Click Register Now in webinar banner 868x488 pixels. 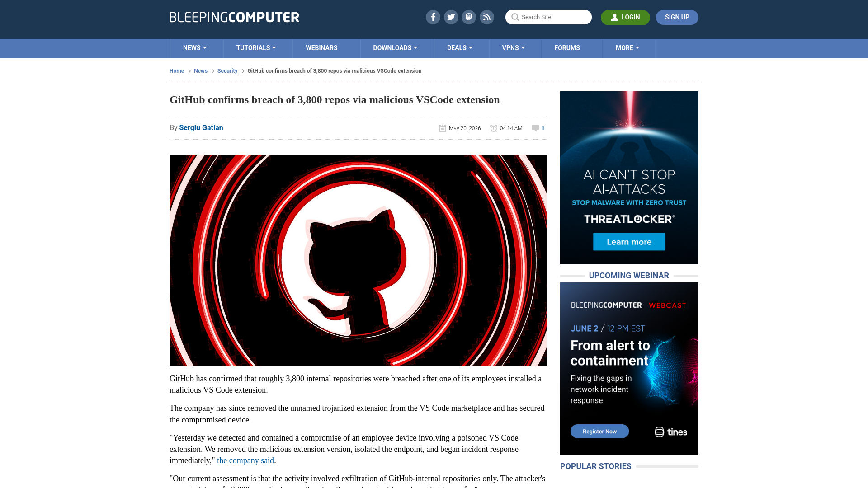(599, 431)
